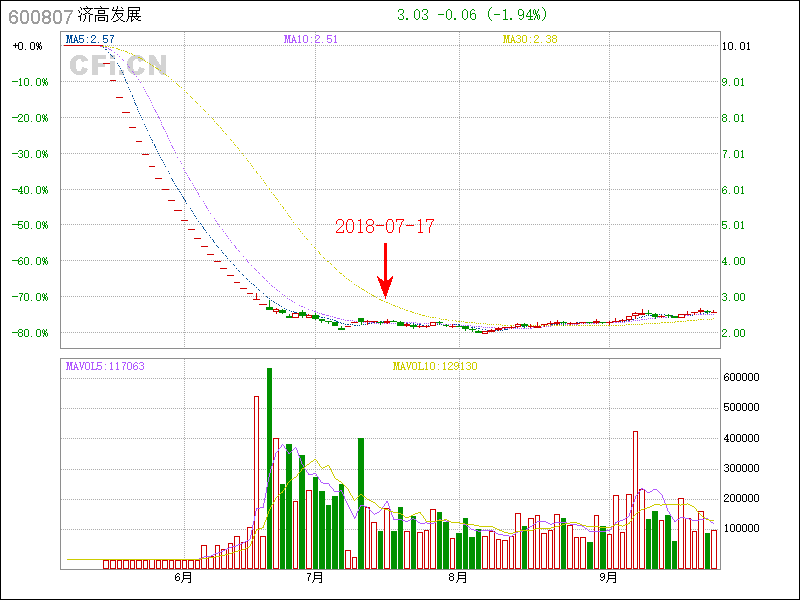Select the 6月 label on time axis
The width and height of the screenshot is (800, 600).
183,578
